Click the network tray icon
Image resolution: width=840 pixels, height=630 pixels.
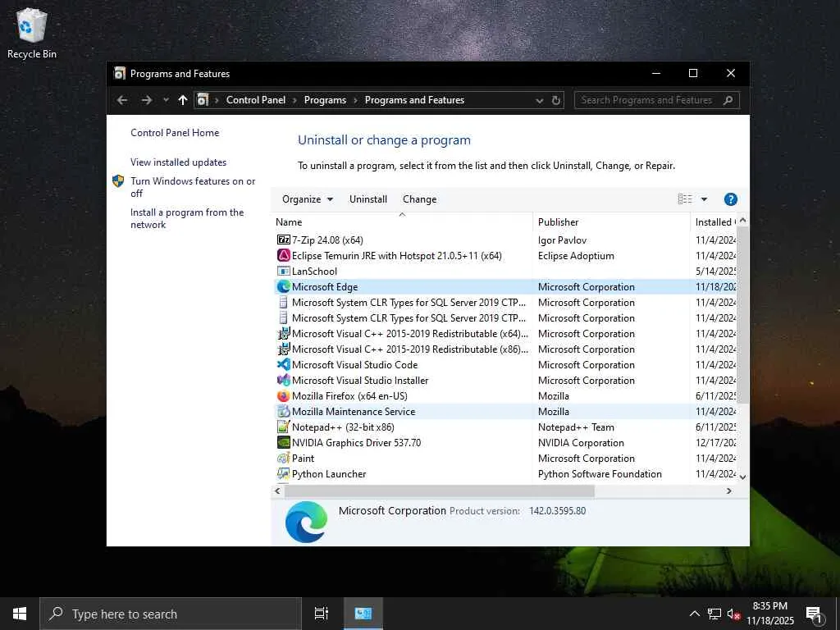(x=714, y=614)
